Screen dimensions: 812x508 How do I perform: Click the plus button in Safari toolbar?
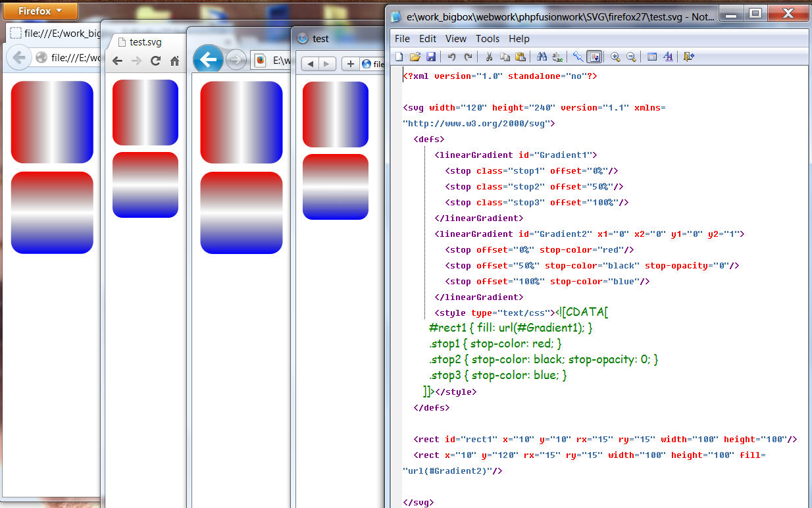[x=350, y=64]
